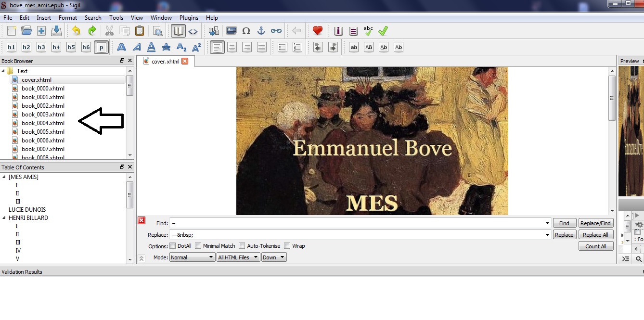Add existing files with plus icon
Image resolution: width=644 pixels, height=320 pixels.
click(41, 31)
